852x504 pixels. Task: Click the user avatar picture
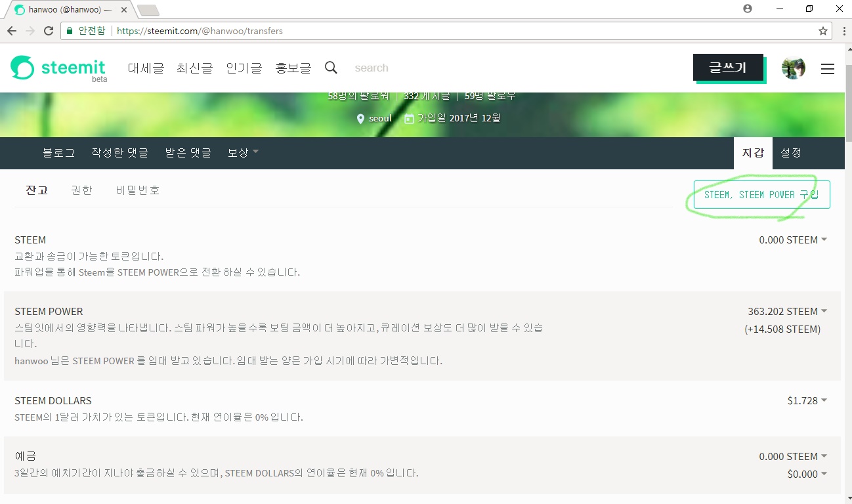coord(794,68)
